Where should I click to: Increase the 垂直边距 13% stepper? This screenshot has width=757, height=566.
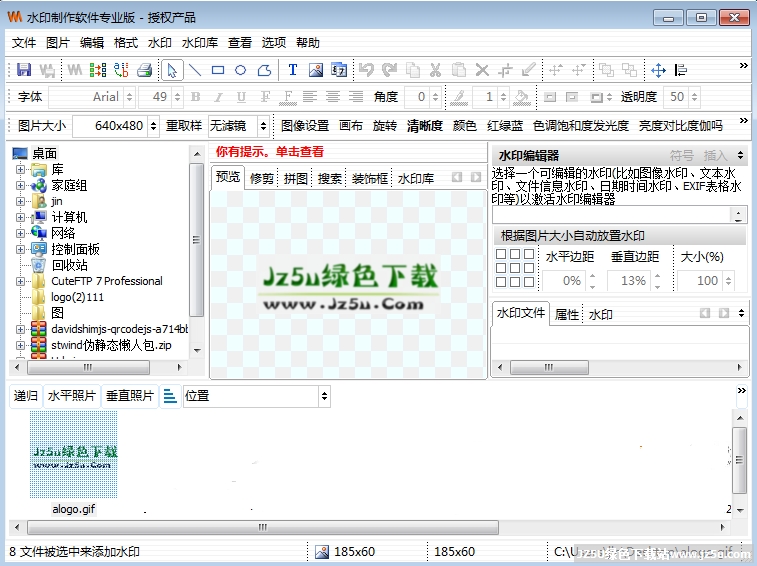(658, 276)
